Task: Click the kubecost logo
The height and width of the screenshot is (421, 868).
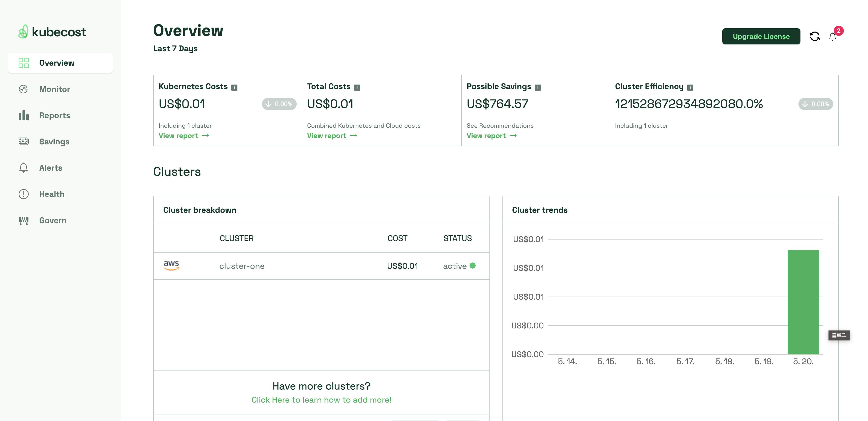Action: click(x=52, y=32)
